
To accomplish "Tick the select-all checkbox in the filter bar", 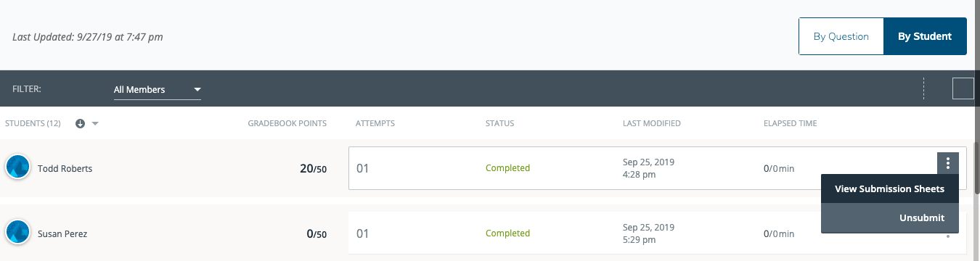I will 963,88.
